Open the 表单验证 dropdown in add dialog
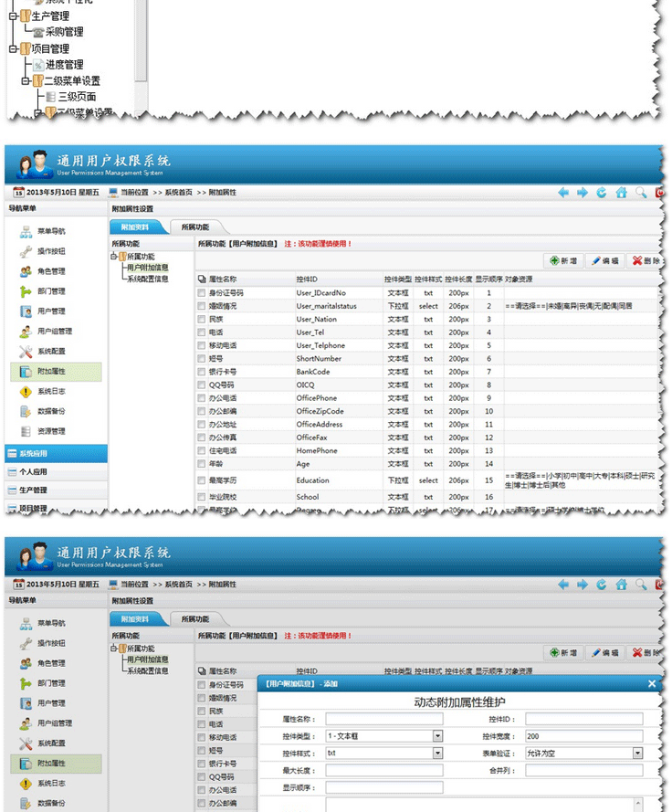This screenshot has width=672, height=812. coord(638,753)
